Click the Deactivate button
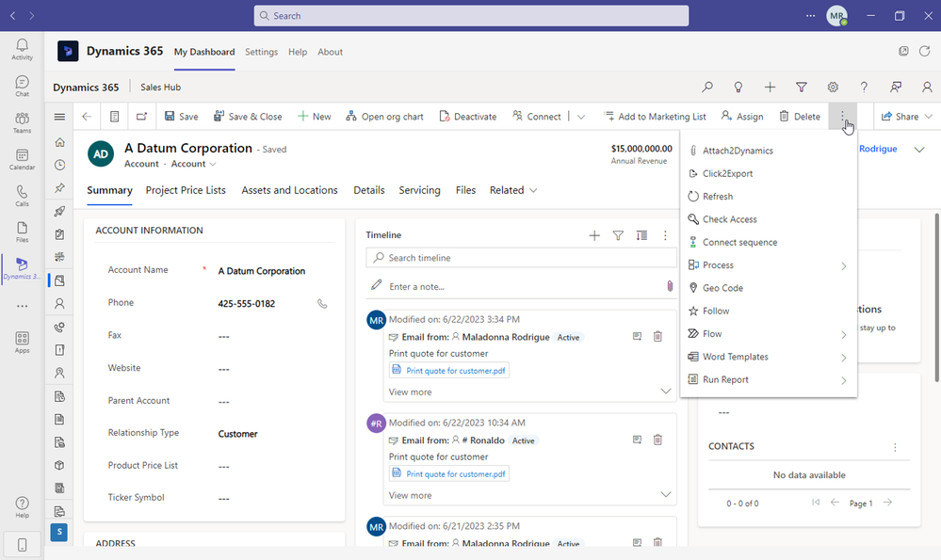This screenshot has width=941, height=560. point(468,117)
